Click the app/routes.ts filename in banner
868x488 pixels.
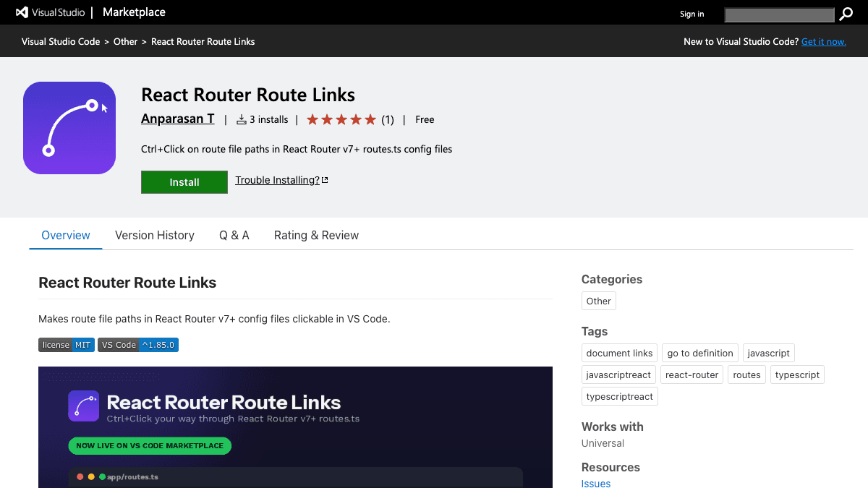coord(132,477)
